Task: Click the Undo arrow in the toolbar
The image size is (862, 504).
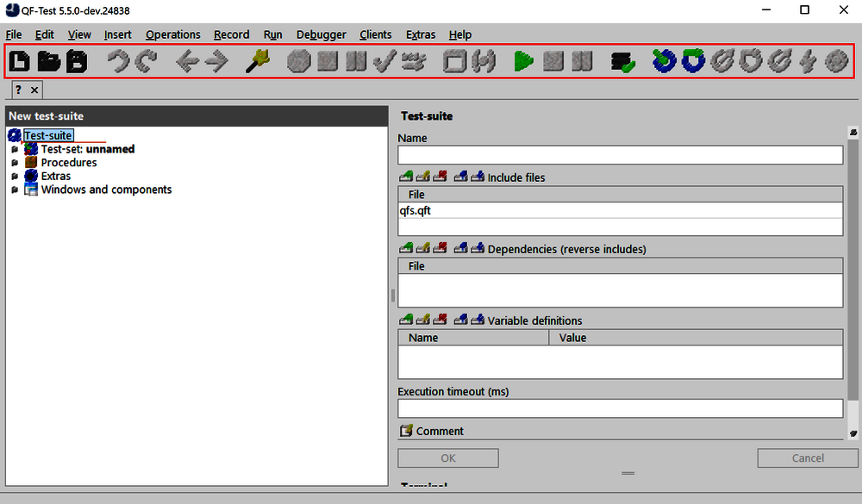Action: 117,61
